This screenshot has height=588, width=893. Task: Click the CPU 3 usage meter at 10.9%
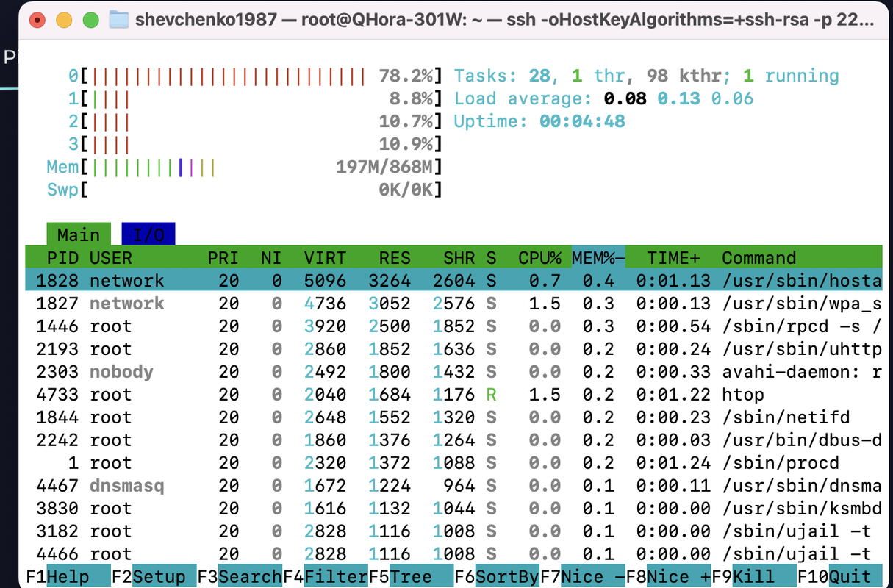256,144
